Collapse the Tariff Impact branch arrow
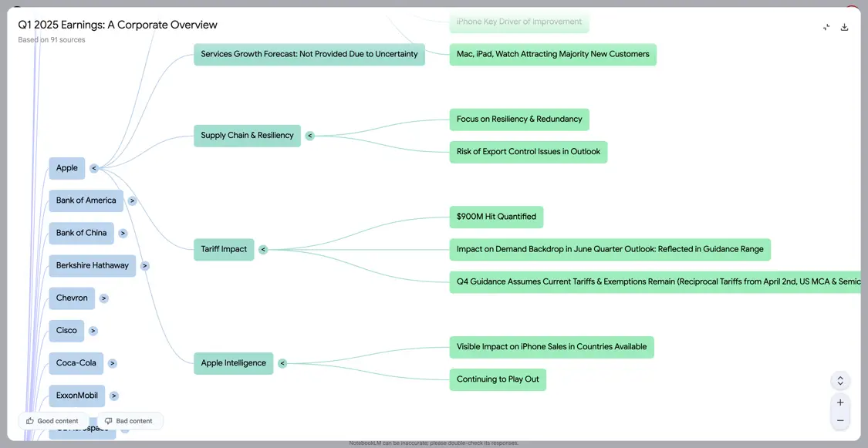The width and height of the screenshot is (868, 448). (x=263, y=250)
